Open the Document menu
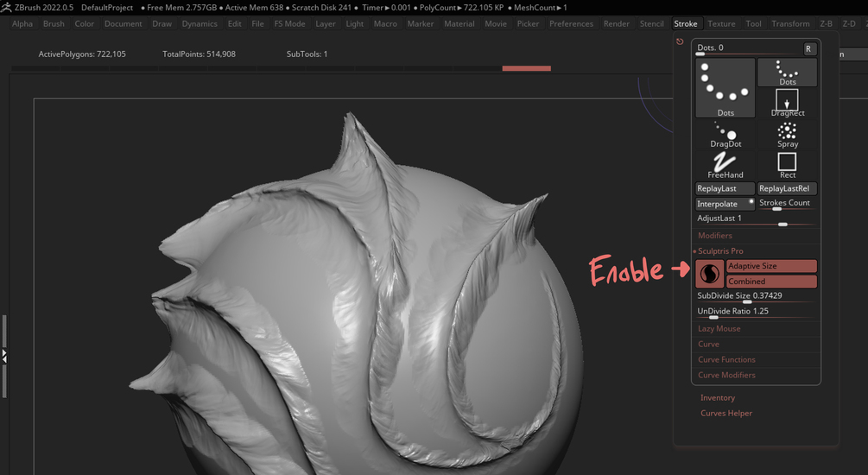 pos(123,23)
